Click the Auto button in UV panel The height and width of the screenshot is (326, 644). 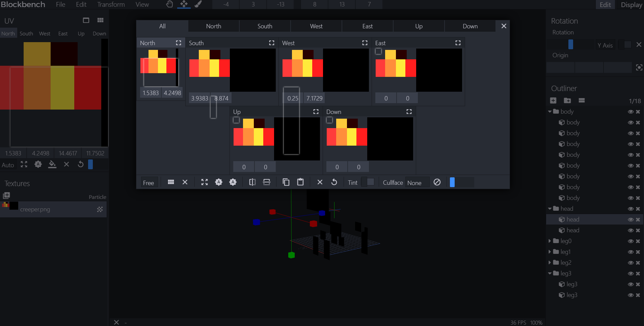[x=8, y=165]
